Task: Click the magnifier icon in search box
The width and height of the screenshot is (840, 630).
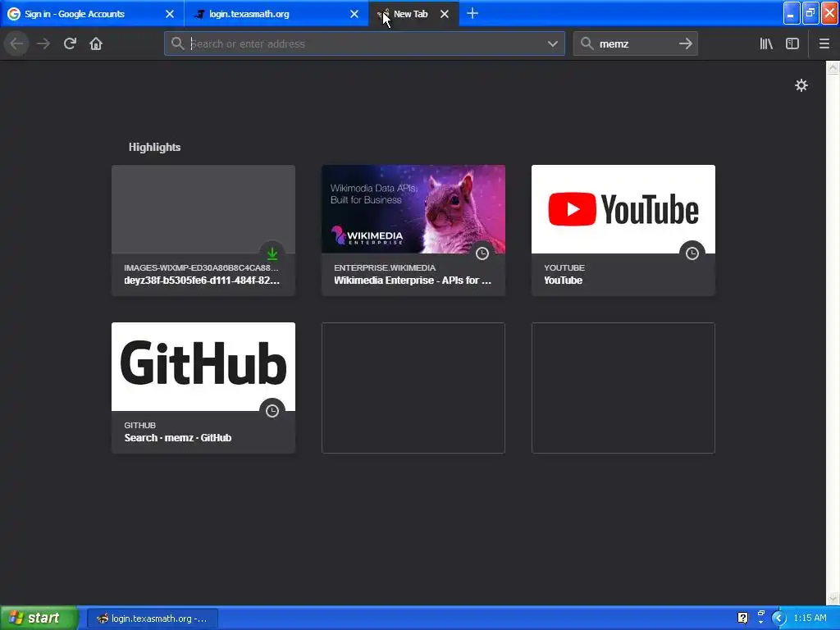Action: point(587,43)
